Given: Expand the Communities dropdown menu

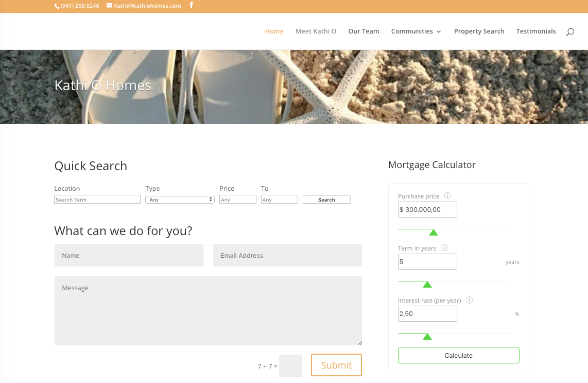Looking at the screenshot, I should (x=416, y=31).
